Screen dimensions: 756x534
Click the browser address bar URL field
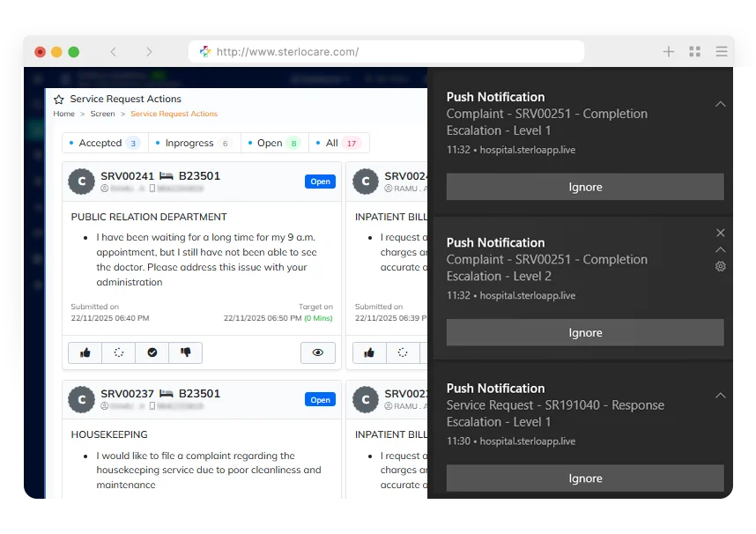(x=386, y=52)
